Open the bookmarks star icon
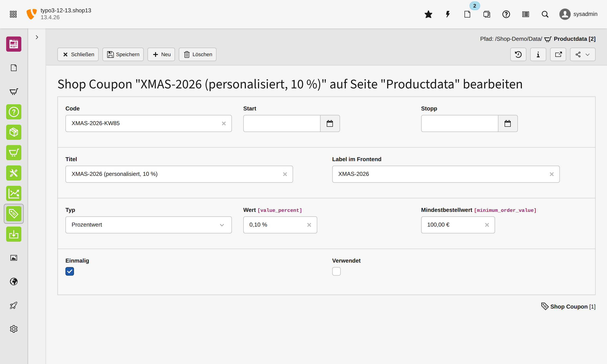This screenshot has height=364, width=607. click(x=428, y=14)
